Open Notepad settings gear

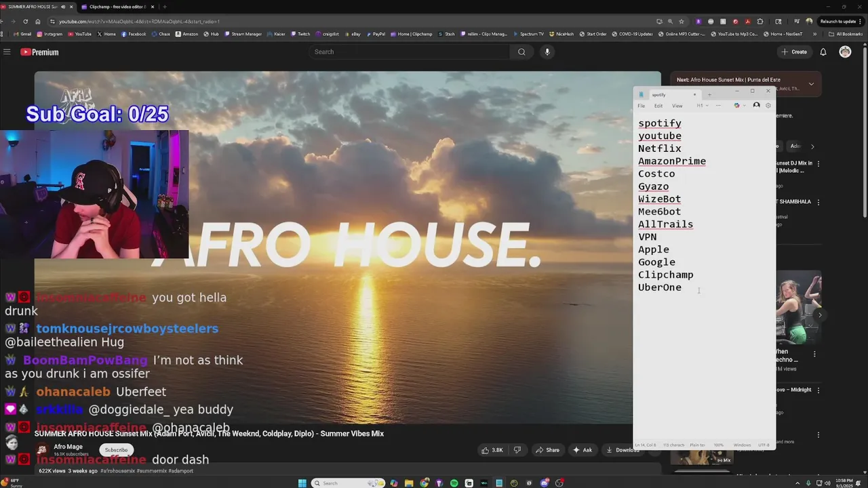click(x=768, y=106)
